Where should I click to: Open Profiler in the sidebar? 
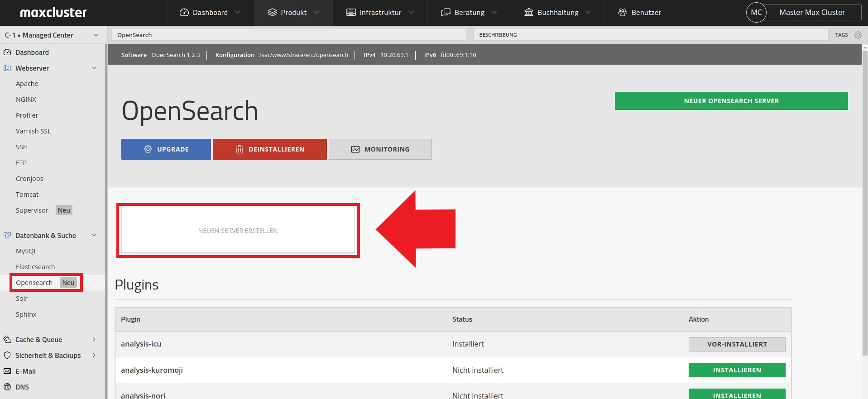[x=27, y=116]
